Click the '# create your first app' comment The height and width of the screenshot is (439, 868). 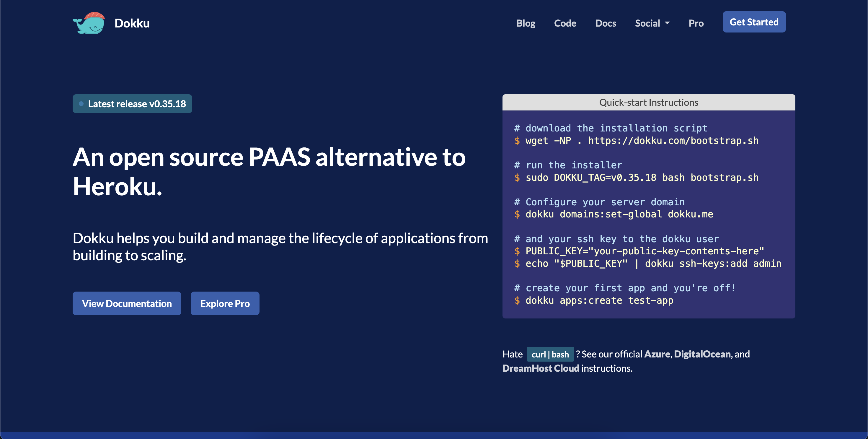625,288
